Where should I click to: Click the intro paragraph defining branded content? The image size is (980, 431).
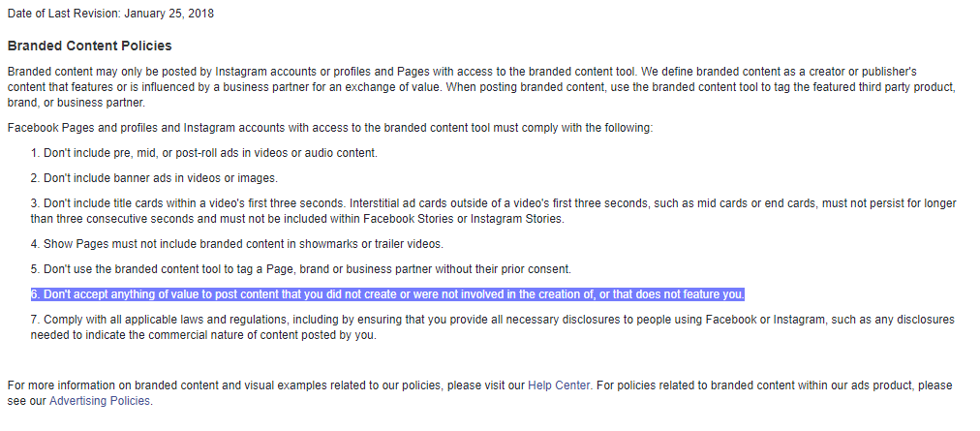481,87
